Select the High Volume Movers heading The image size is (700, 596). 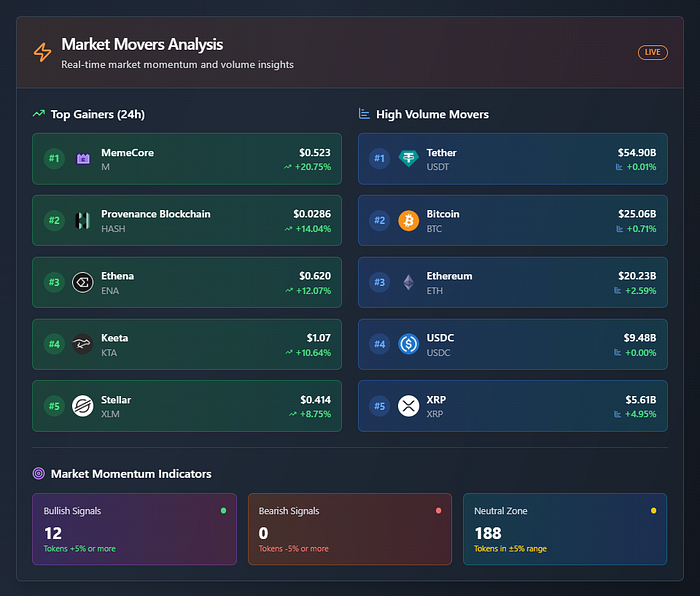tap(432, 114)
